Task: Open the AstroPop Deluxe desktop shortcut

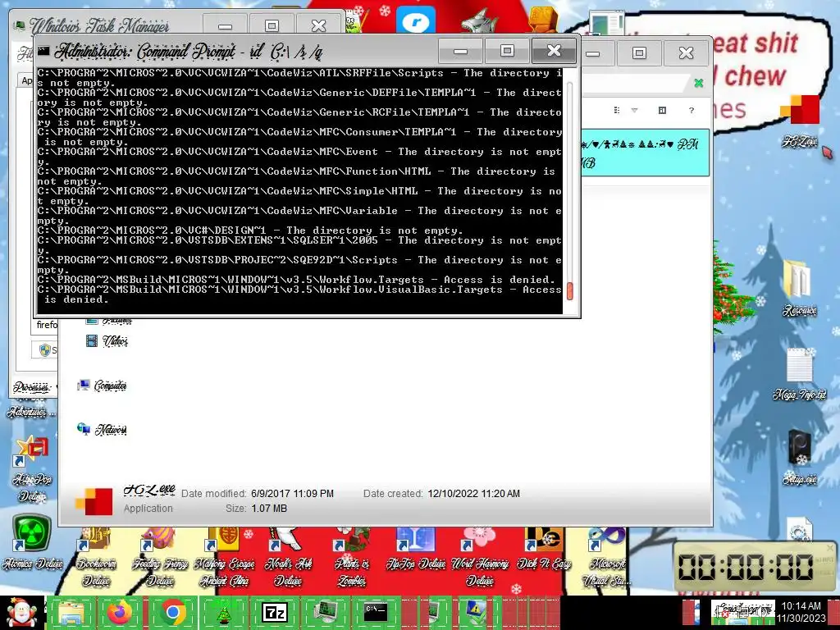Action: [32, 468]
